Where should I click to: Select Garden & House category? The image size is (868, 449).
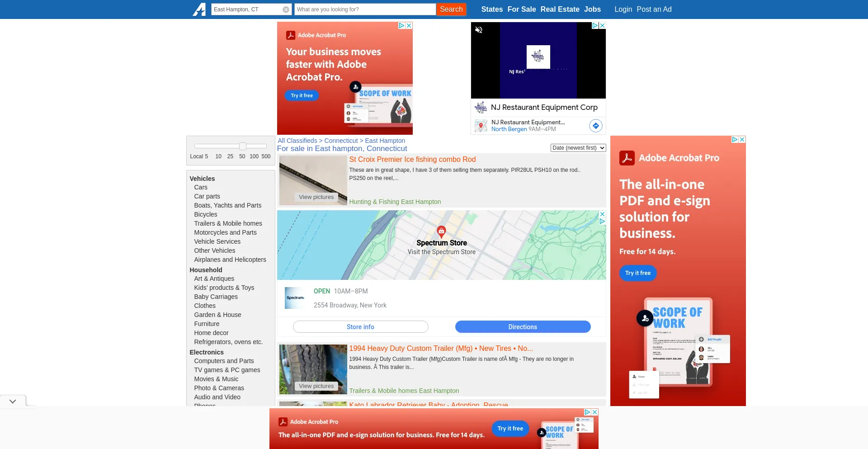217,315
